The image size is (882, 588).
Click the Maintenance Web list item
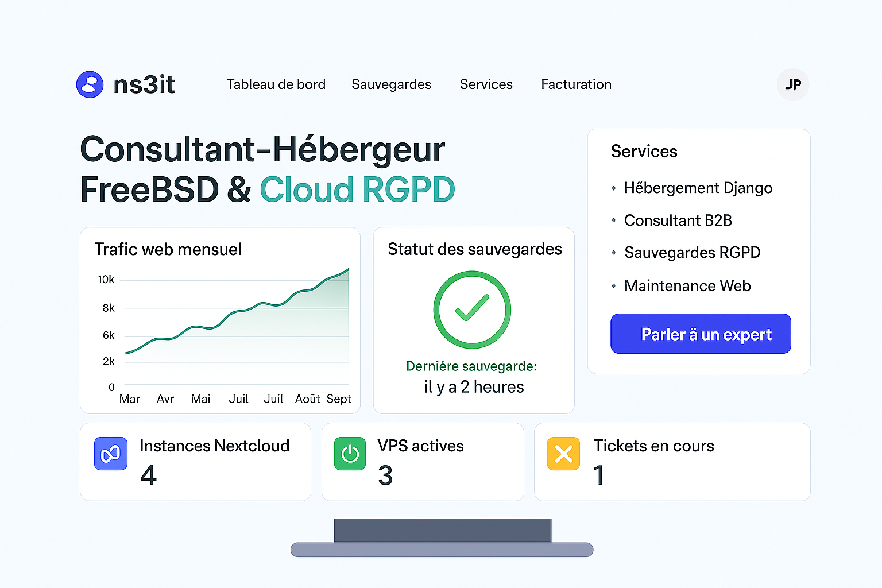click(687, 286)
